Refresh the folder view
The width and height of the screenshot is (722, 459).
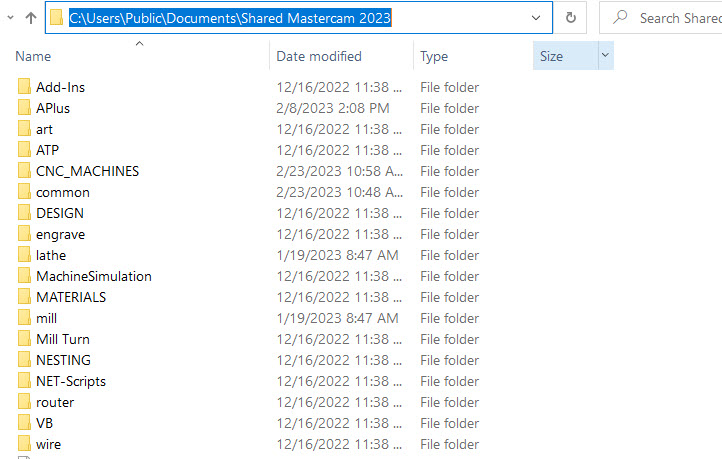571,17
